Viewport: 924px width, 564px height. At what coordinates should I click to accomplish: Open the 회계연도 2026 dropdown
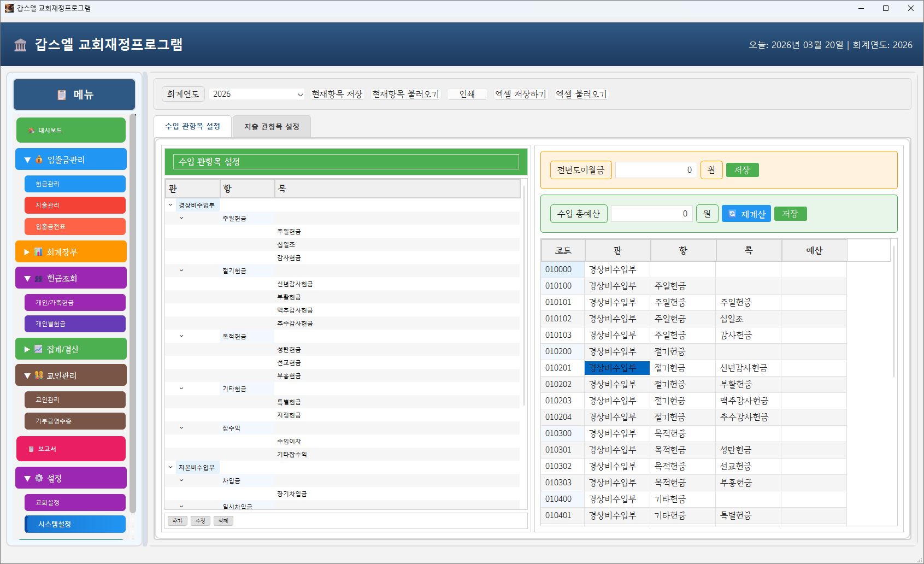(x=257, y=94)
